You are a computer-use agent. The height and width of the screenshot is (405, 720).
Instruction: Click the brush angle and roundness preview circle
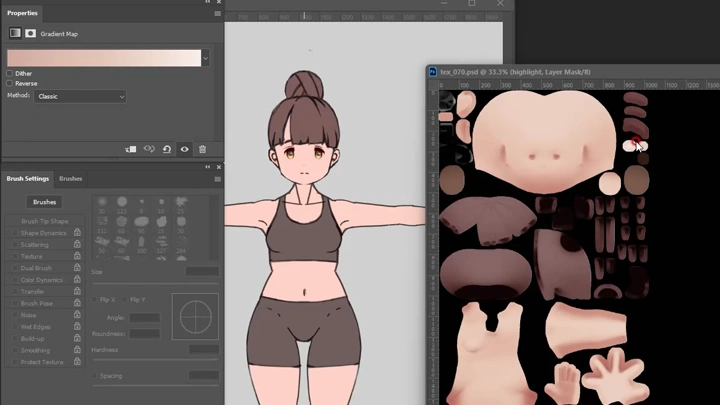[195, 316]
